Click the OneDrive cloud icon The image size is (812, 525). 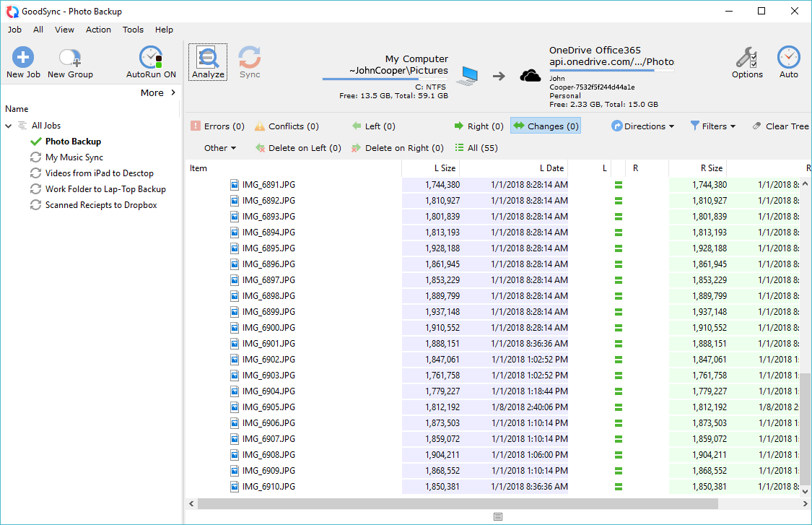[x=531, y=76]
